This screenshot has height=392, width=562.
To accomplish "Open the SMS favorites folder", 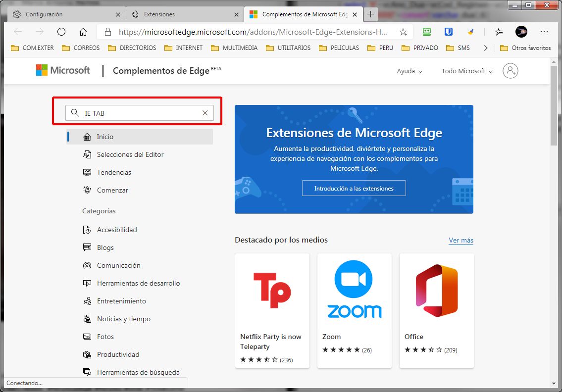I will (458, 48).
